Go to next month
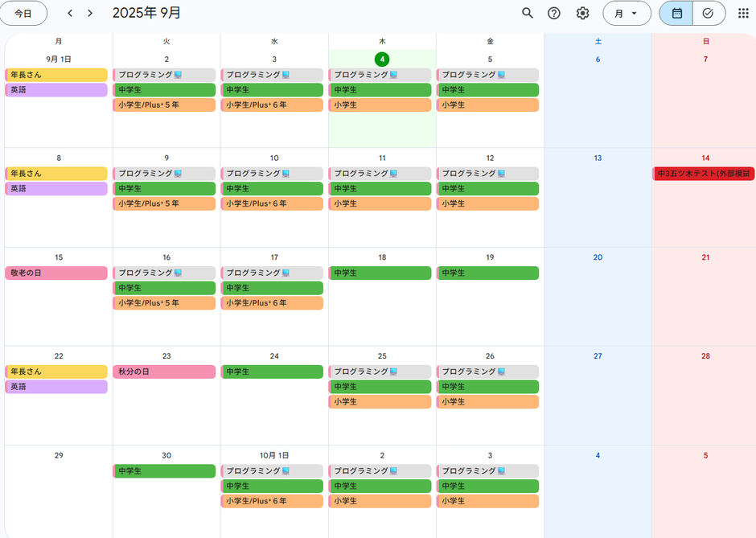756x538 pixels. click(x=90, y=13)
